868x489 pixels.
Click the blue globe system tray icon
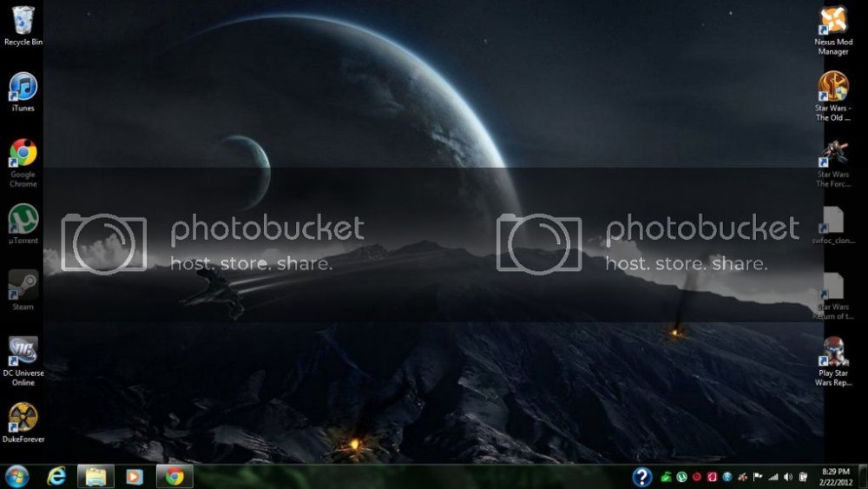(727, 477)
